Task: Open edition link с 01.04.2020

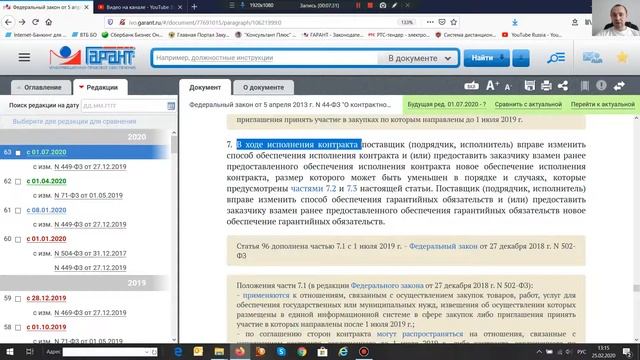Action: [46, 181]
